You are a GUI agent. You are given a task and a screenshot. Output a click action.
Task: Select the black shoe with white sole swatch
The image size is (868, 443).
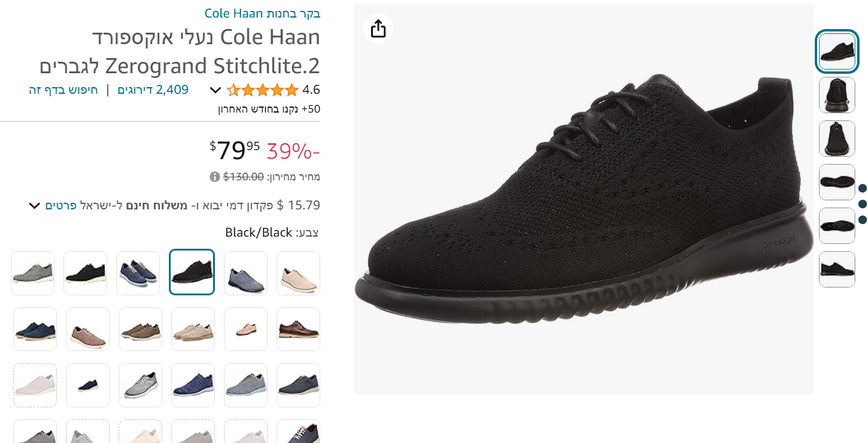(85, 273)
